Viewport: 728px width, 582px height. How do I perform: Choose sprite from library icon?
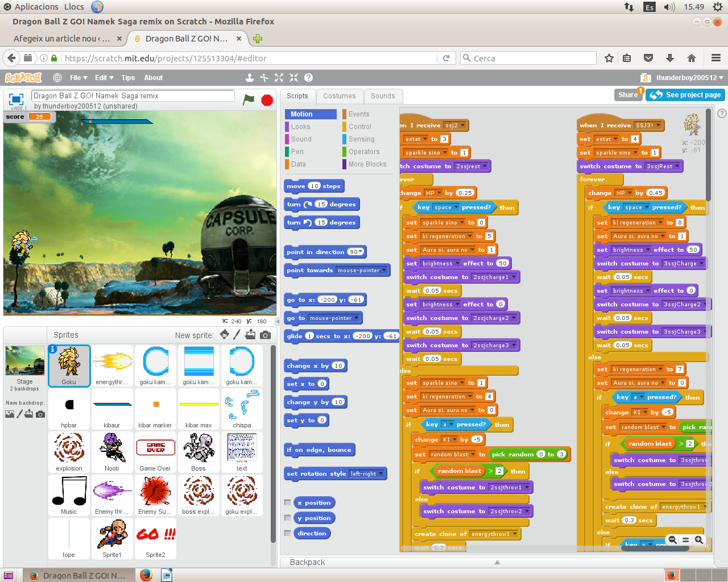225,335
